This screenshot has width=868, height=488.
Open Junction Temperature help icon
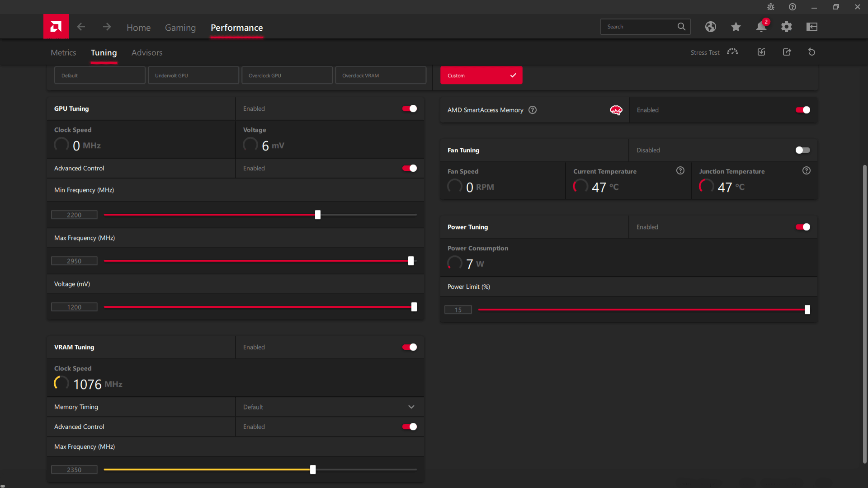[x=807, y=170]
